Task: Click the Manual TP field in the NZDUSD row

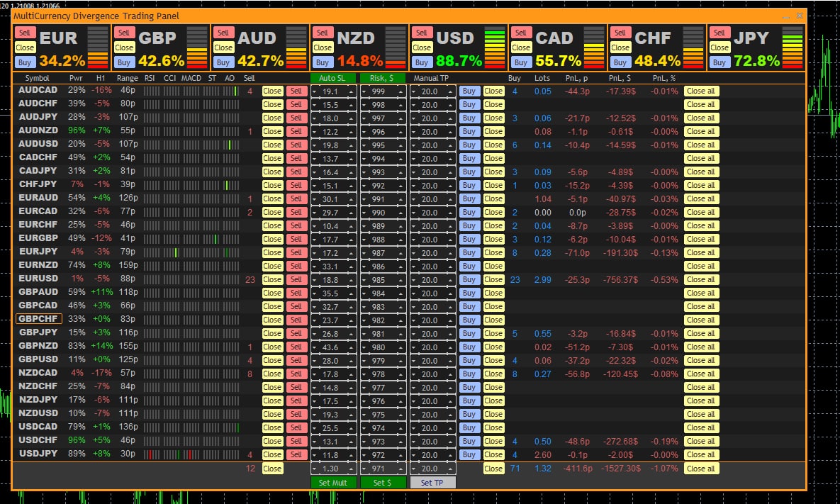Action: coord(433,415)
